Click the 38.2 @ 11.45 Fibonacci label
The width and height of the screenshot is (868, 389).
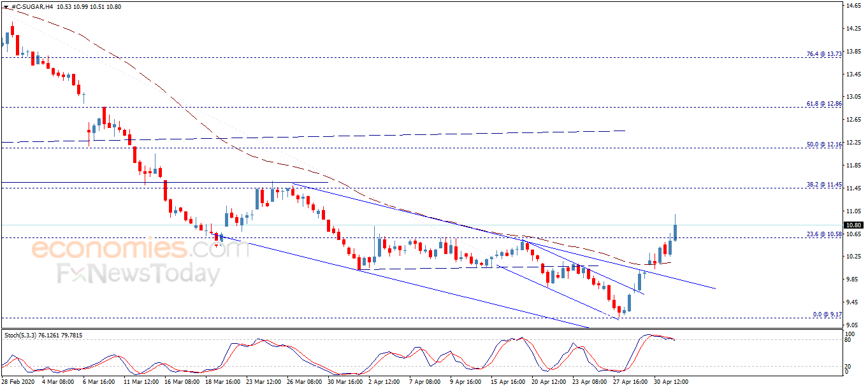[x=824, y=185]
